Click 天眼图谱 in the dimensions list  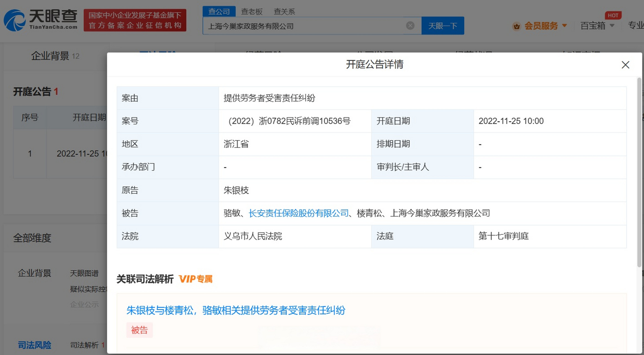[x=84, y=273]
